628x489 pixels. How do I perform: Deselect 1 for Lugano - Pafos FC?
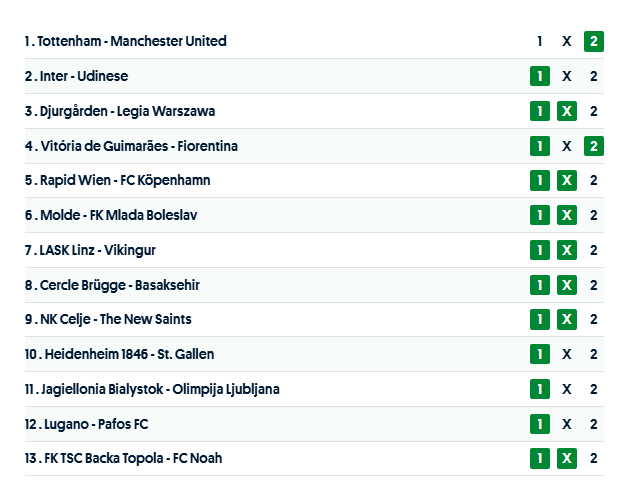[540, 424]
